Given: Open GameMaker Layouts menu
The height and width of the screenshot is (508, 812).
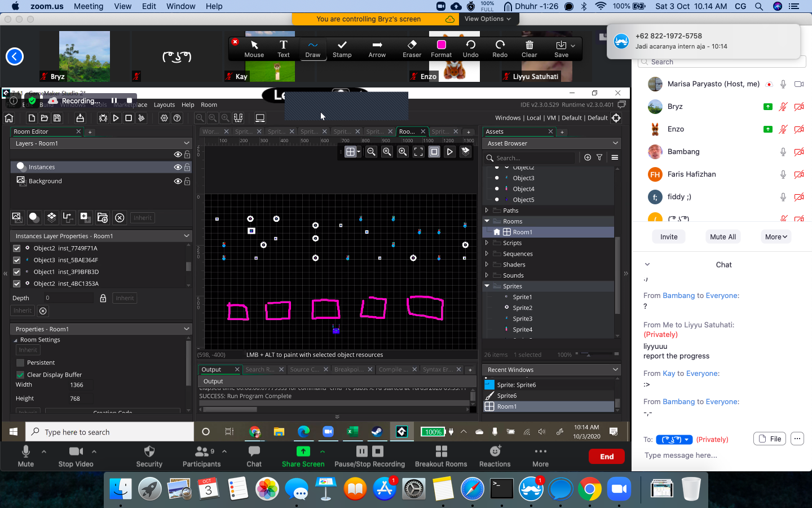Looking at the screenshot, I should pos(164,104).
